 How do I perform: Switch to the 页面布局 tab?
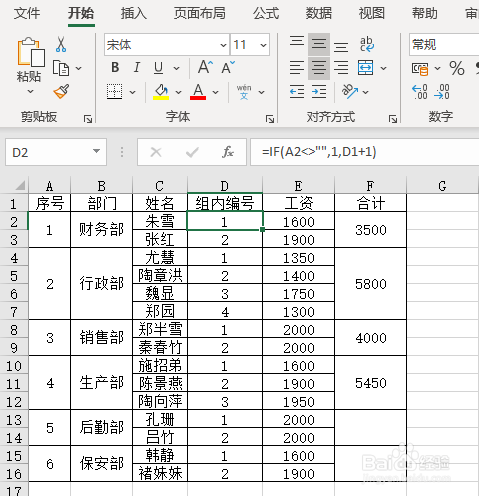pos(199,13)
